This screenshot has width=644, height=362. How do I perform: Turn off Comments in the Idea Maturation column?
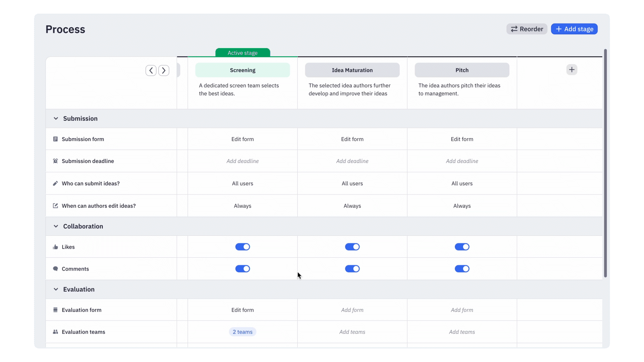[352, 269]
